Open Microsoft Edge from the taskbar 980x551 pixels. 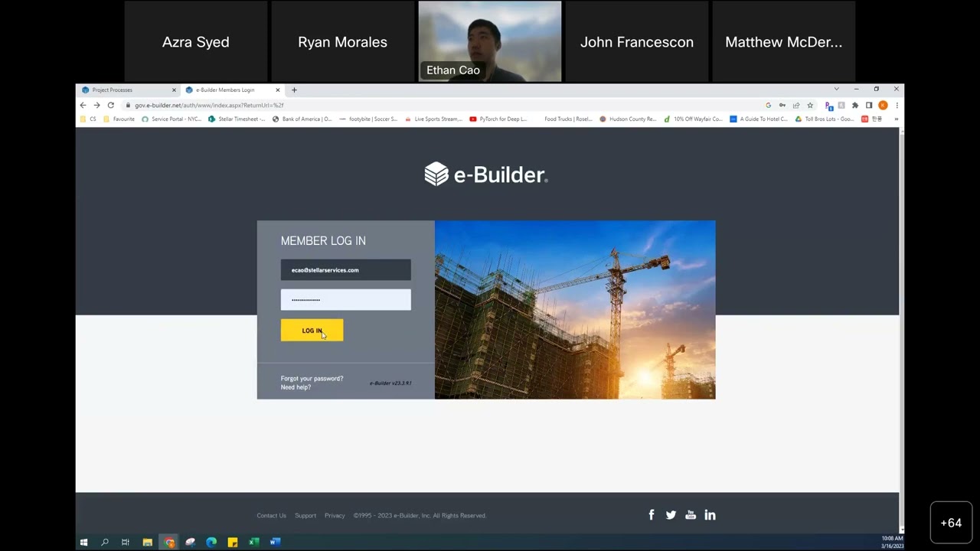pos(211,543)
